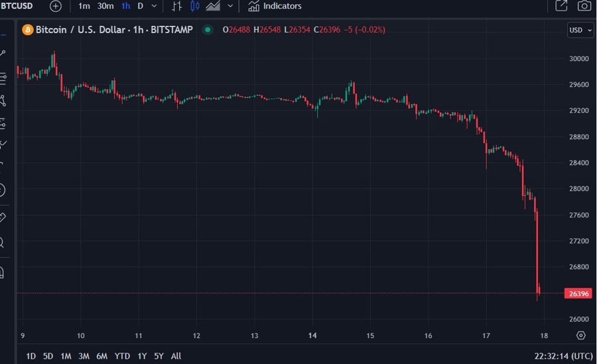Set range to 3M
This screenshot has height=364, width=597.
pyautogui.click(x=84, y=356)
